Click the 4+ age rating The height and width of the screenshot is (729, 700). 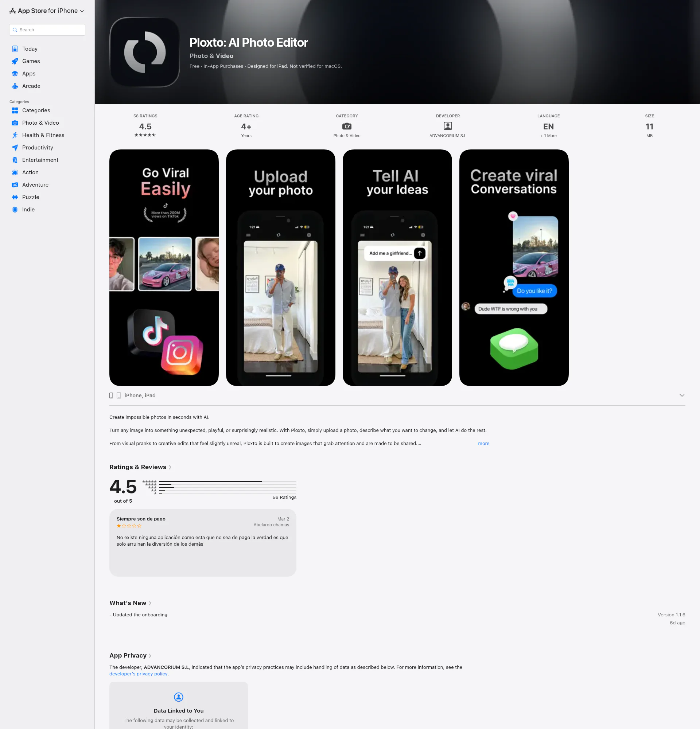(x=246, y=126)
